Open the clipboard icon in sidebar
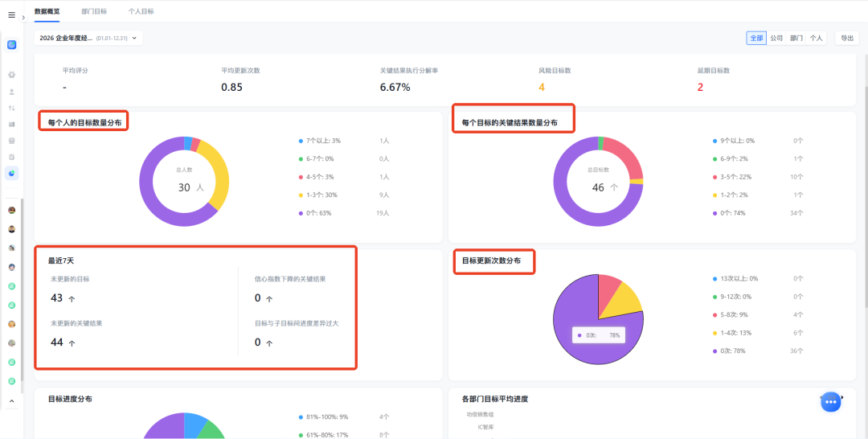Screen dimensions: 868x439 11,158
